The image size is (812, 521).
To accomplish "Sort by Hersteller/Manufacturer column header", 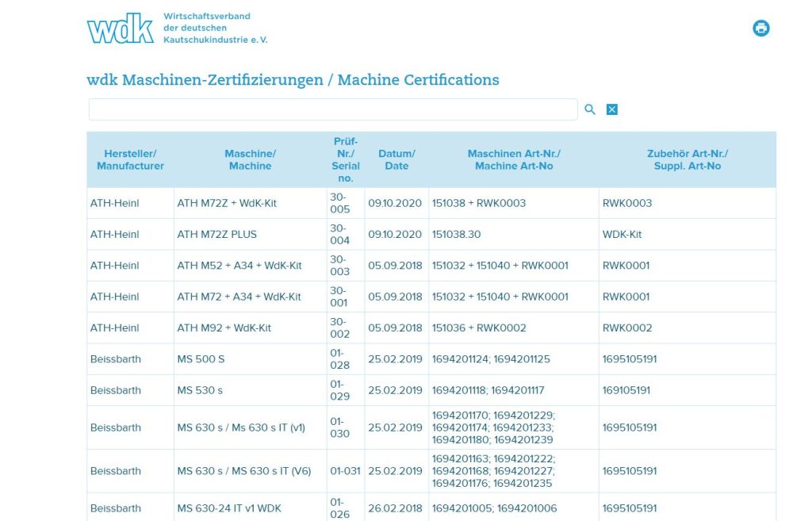I will [130, 159].
